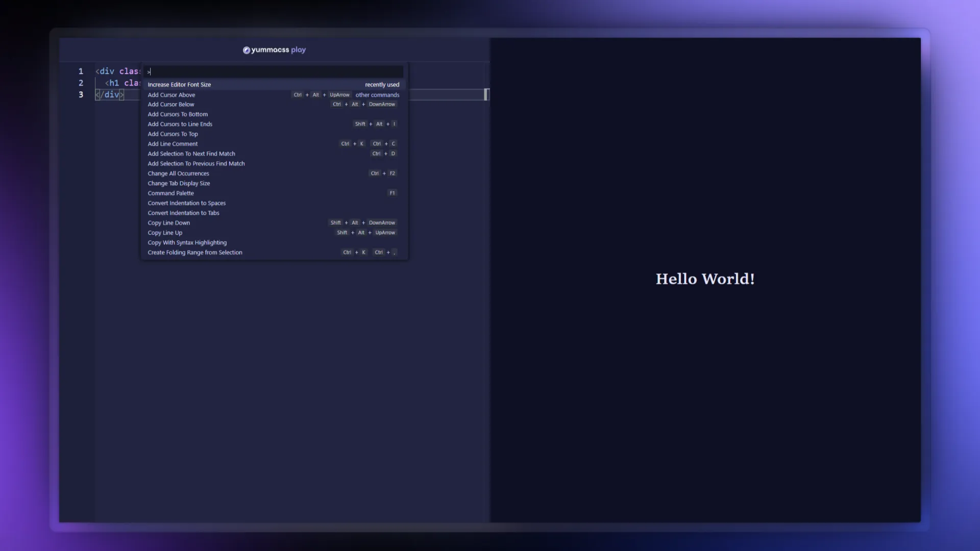
Task: Run Convert Indentation to Spaces
Action: (x=275, y=203)
